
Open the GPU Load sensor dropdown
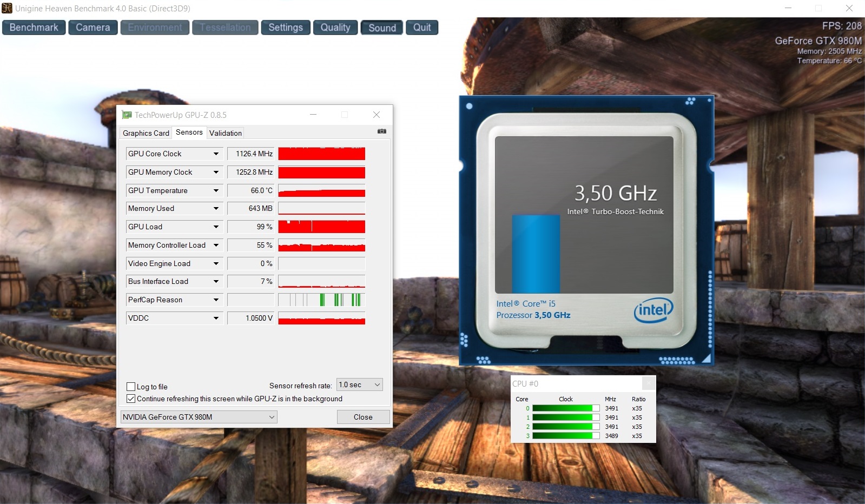tap(216, 227)
